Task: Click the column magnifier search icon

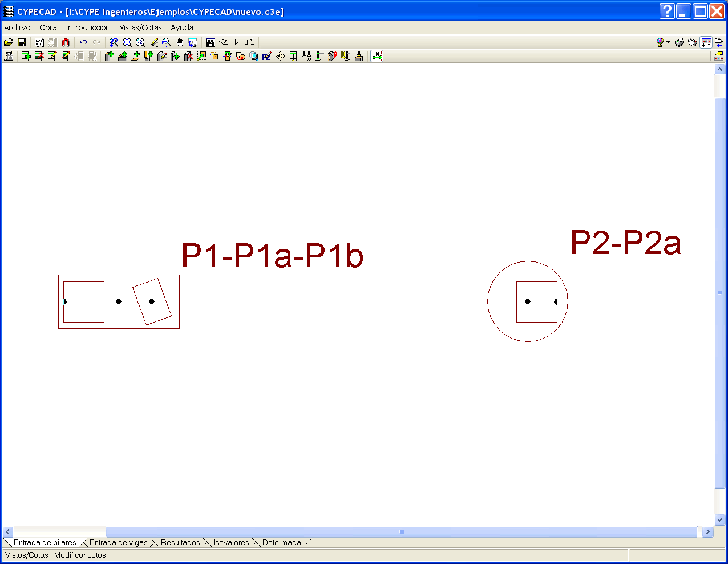Action: [253, 56]
